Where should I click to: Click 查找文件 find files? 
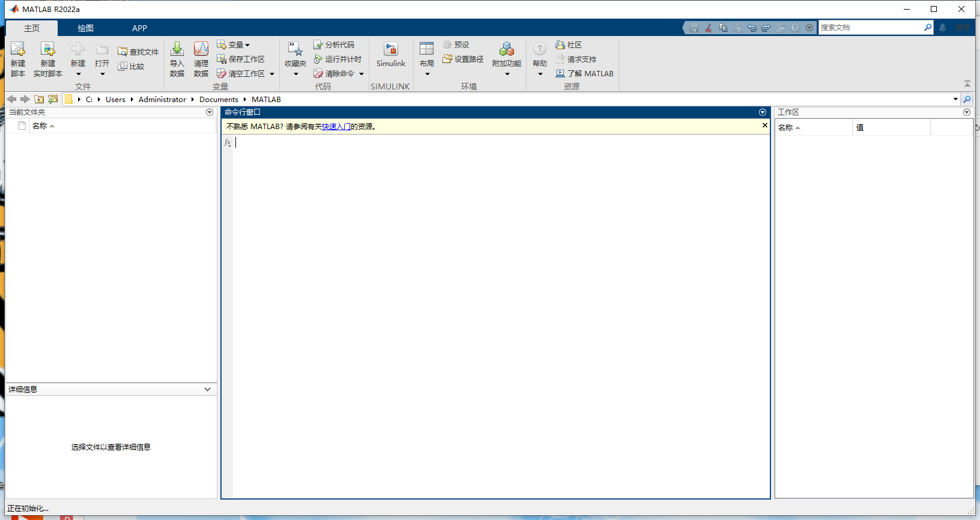coord(138,52)
